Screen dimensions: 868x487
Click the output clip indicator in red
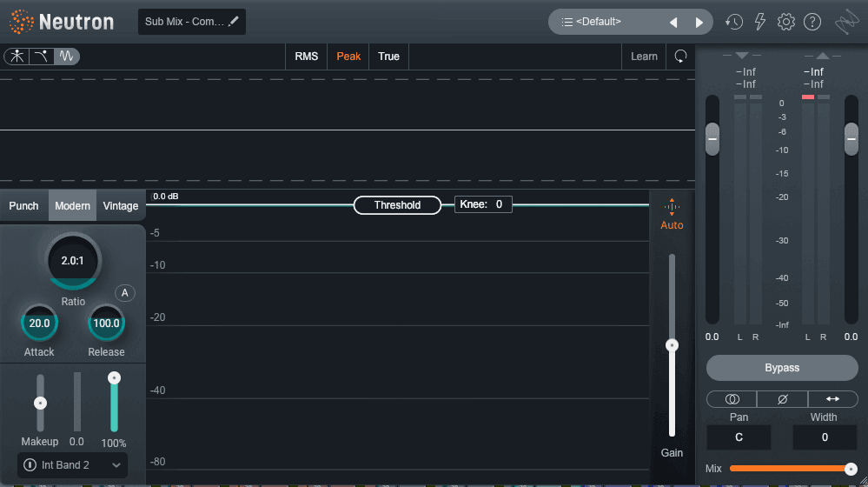click(808, 97)
